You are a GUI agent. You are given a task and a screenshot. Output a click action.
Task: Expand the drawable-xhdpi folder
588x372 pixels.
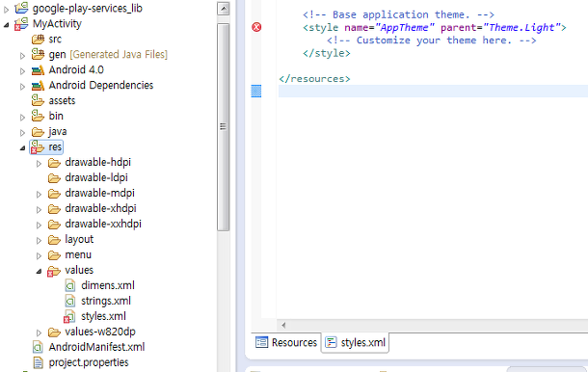pyautogui.click(x=39, y=210)
